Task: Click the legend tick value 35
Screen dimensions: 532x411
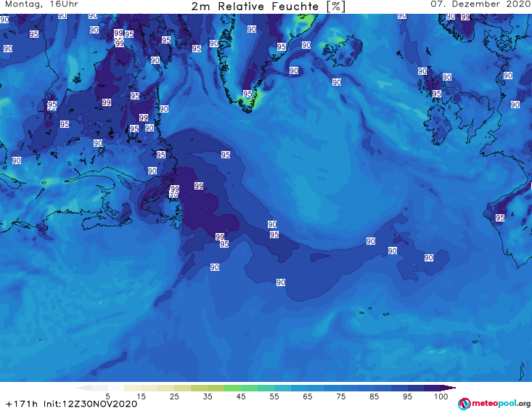Action: [x=208, y=396]
